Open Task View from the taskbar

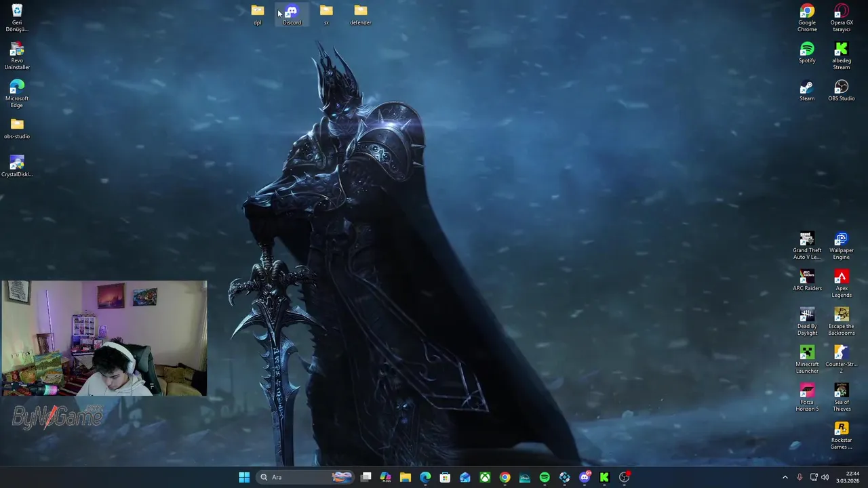point(366,477)
